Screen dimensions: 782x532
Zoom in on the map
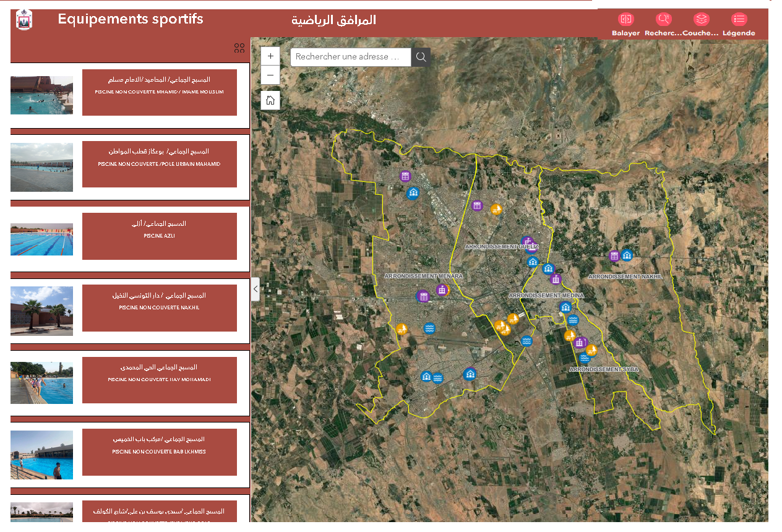tap(270, 56)
